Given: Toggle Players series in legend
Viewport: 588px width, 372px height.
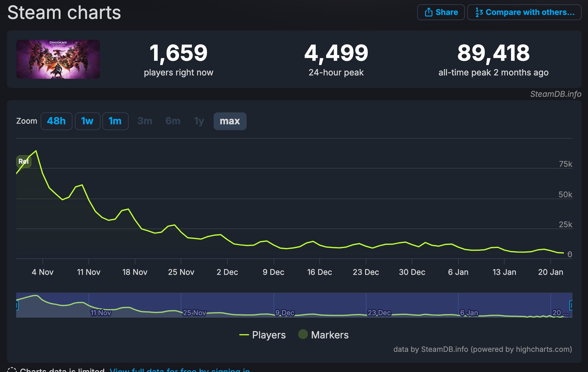Looking at the screenshot, I should pos(263,335).
